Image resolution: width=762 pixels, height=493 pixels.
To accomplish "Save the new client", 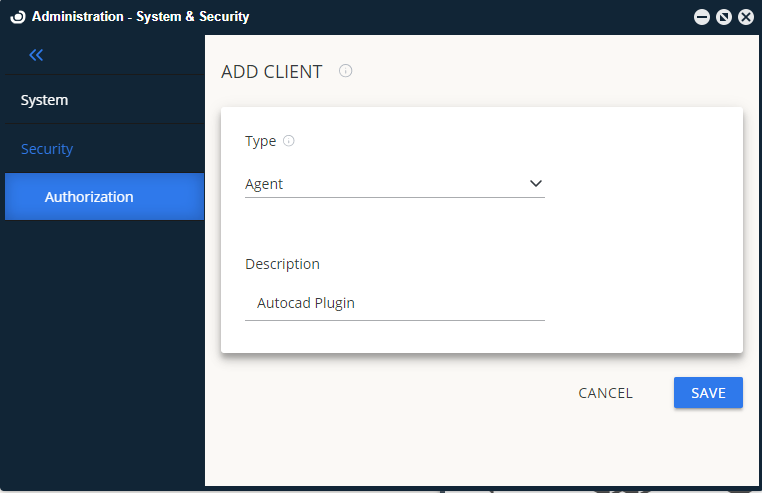I will tap(708, 393).
